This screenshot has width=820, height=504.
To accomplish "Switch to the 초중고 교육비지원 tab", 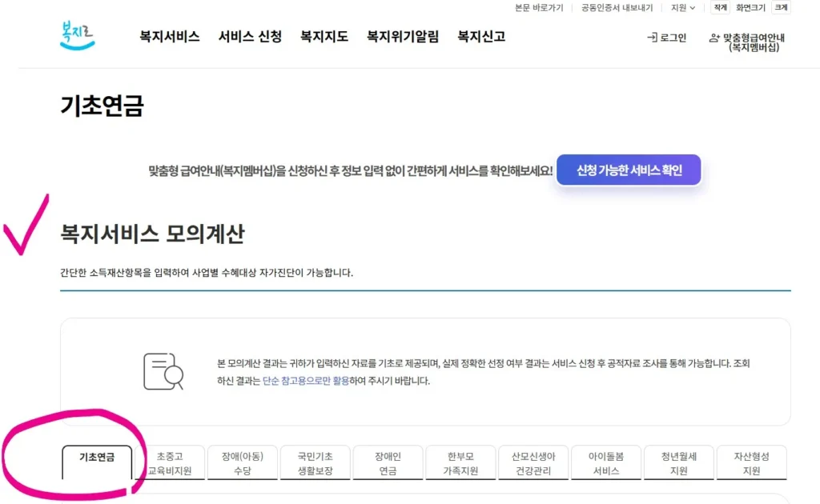I will [170, 456].
